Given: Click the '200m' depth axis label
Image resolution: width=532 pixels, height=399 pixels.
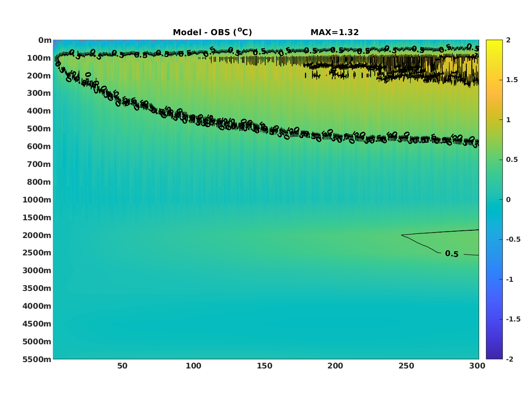Looking at the screenshot, I should [39, 76].
